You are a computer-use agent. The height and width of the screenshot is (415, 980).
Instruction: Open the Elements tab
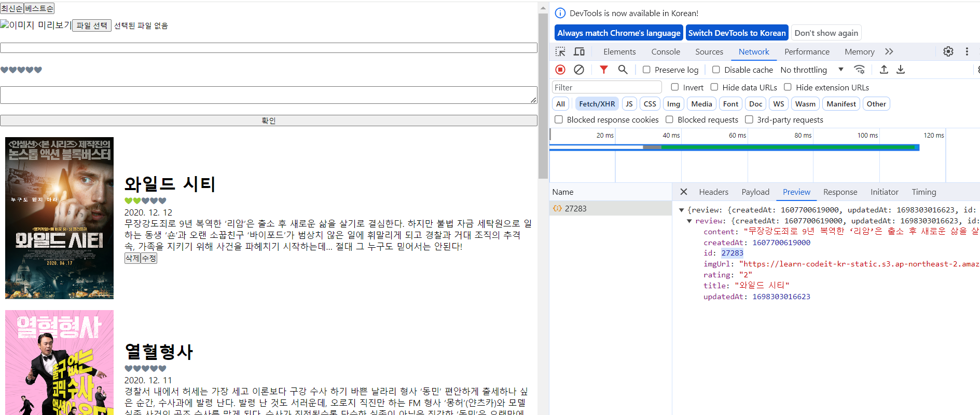point(619,51)
